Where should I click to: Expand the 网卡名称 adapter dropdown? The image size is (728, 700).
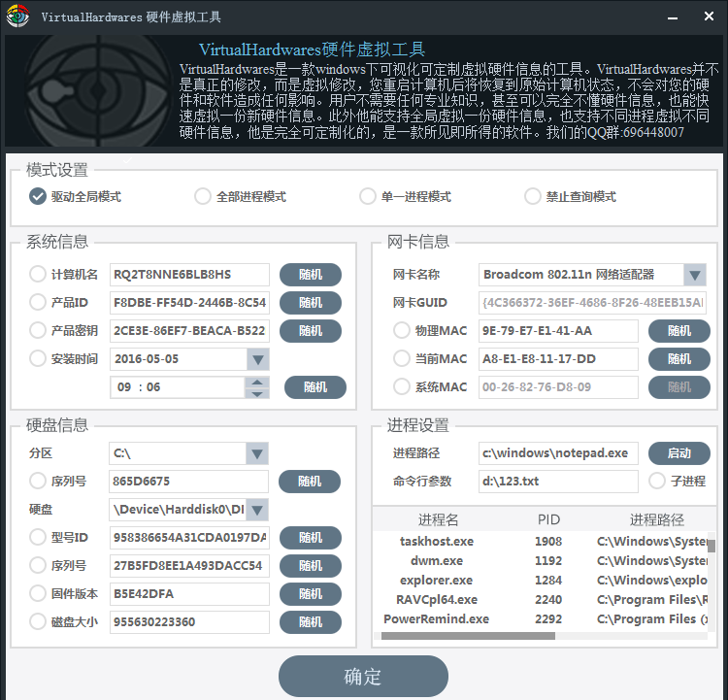[694, 275]
